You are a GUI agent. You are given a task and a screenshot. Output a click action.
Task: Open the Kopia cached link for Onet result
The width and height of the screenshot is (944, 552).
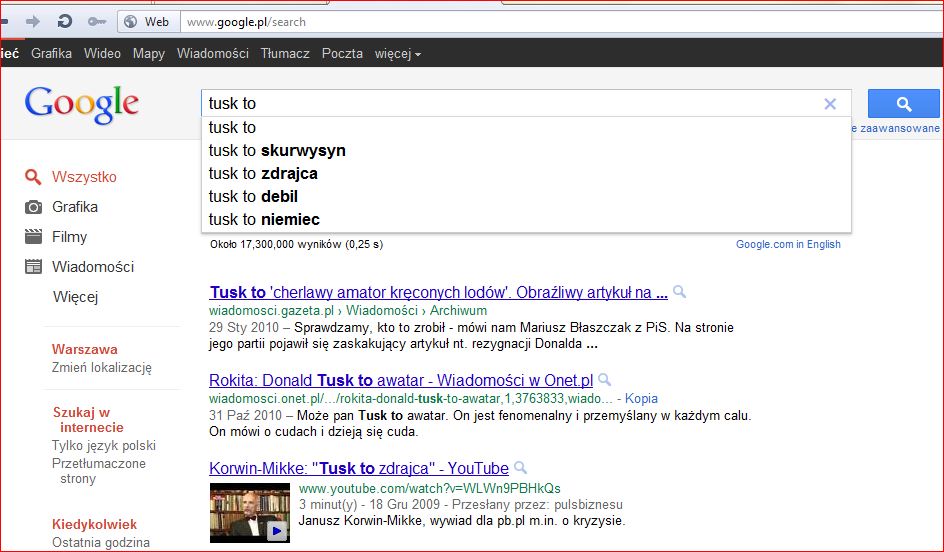point(641,398)
